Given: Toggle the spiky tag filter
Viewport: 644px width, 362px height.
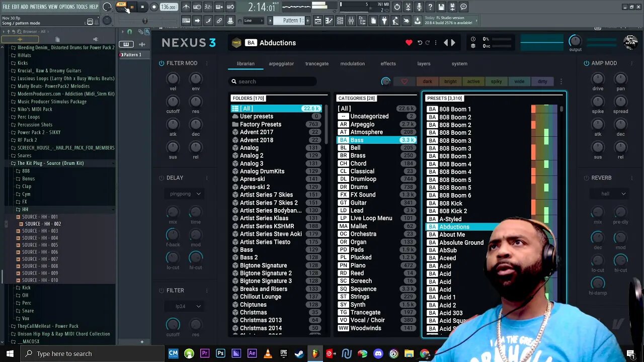Looking at the screenshot, I should click(496, 81).
